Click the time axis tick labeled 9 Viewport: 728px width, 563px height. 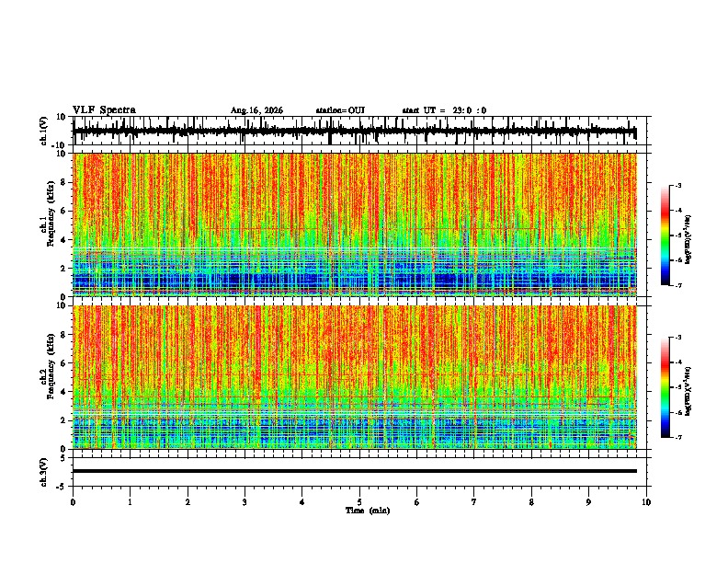point(588,502)
